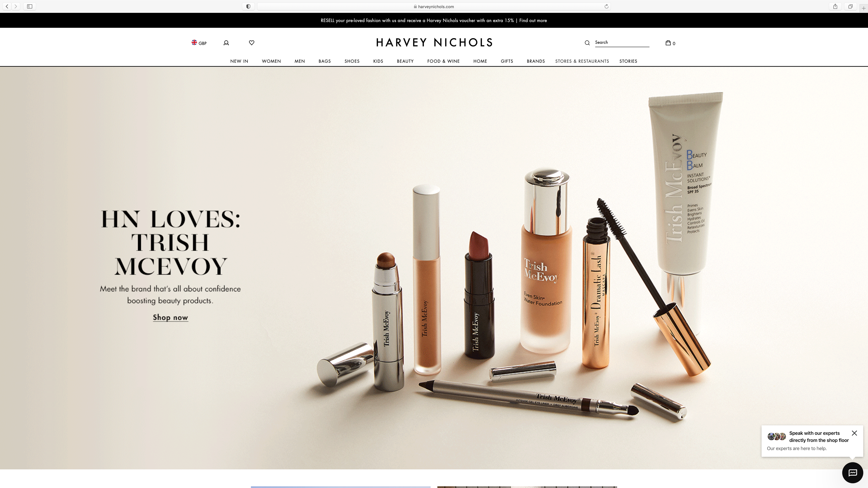This screenshot has height=488, width=868.
Task: Open the account profile icon
Action: tap(226, 43)
